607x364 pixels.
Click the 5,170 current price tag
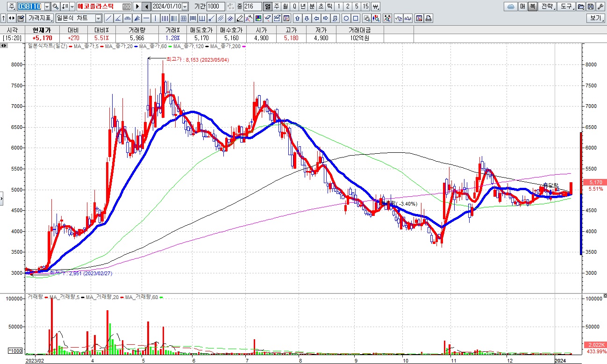tap(595, 182)
